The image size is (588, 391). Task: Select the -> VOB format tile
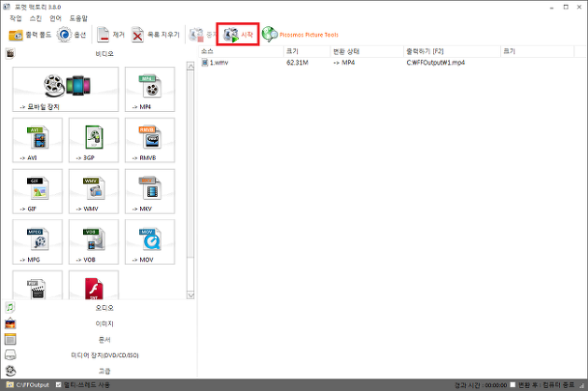coord(93,243)
